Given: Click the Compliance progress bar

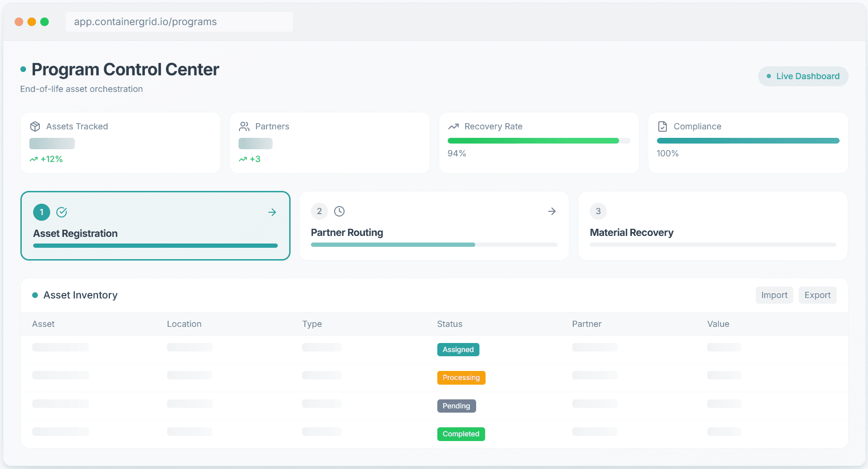Looking at the screenshot, I should point(748,141).
